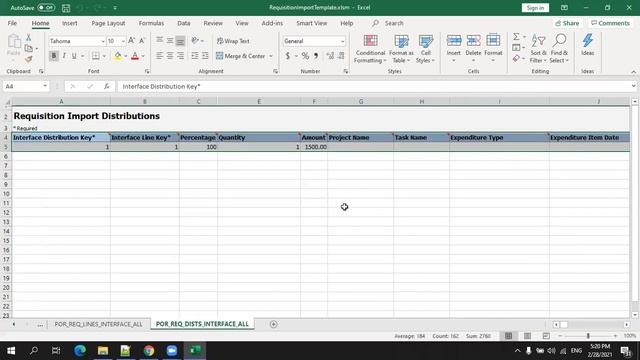Click Merge & Center button
The image size is (640, 360).
coord(241,56)
